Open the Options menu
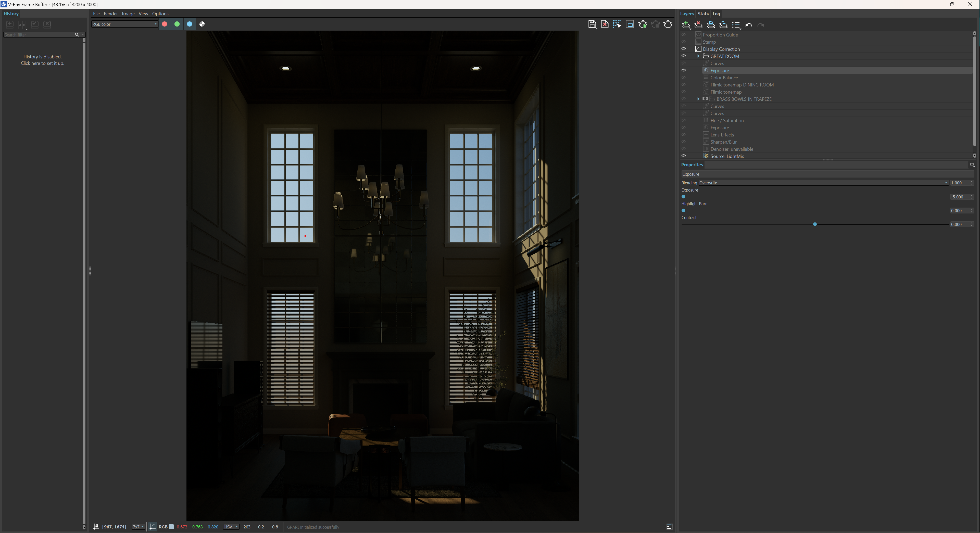Screen dimensions: 980x533 click(x=160, y=14)
